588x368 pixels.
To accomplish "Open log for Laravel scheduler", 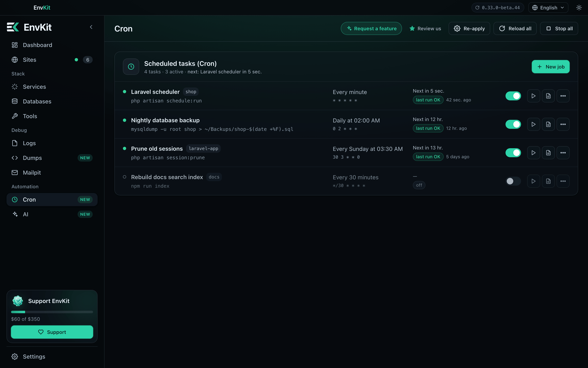I will (x=548, y=96).
